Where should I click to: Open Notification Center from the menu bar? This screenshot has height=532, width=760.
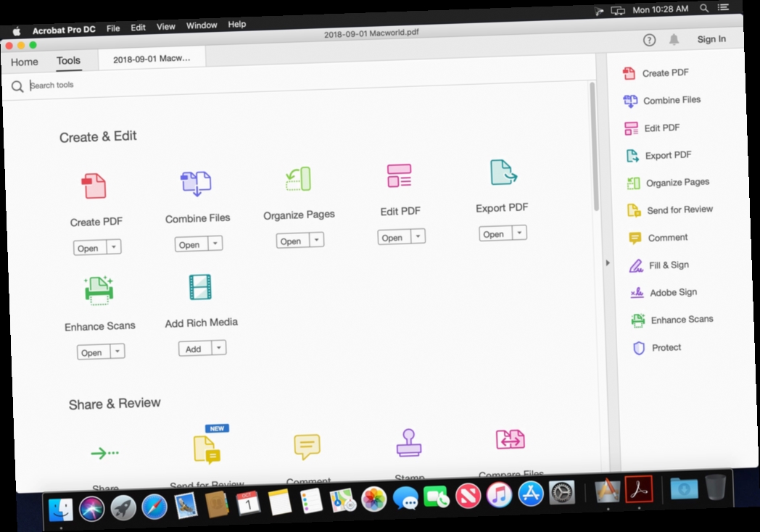(x=723, y=7)
